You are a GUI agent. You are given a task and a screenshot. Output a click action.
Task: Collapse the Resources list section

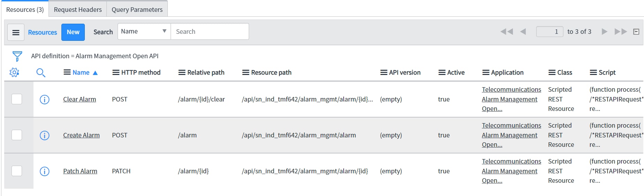pos(636,32)
